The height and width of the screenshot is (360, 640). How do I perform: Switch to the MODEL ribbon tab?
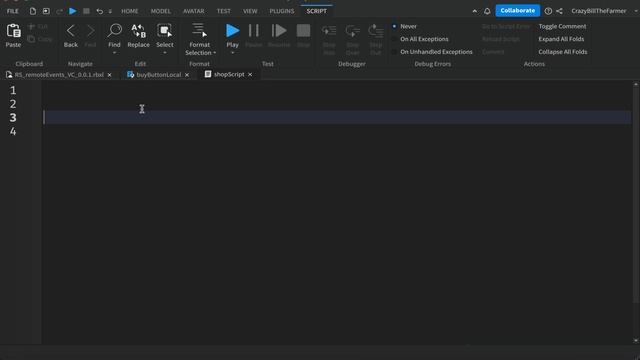coord(161,11)
